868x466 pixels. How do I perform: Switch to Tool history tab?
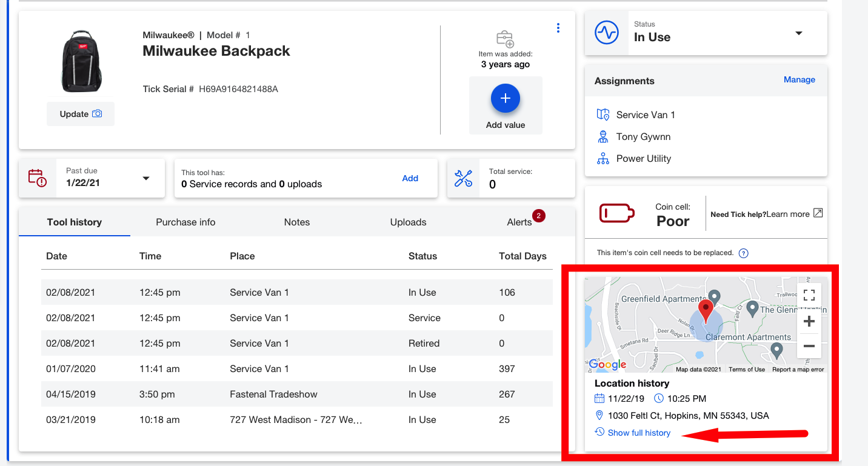pyautogui.click(x=75, y=222)
